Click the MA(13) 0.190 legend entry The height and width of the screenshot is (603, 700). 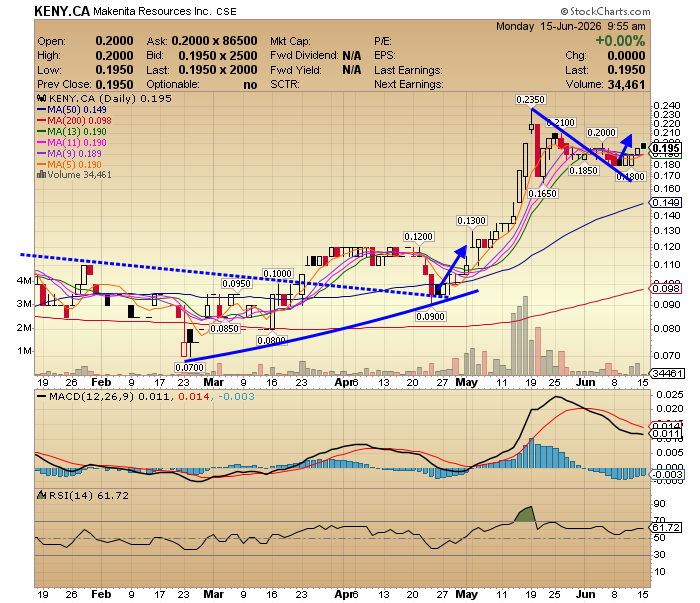click(x=72, y=132)
